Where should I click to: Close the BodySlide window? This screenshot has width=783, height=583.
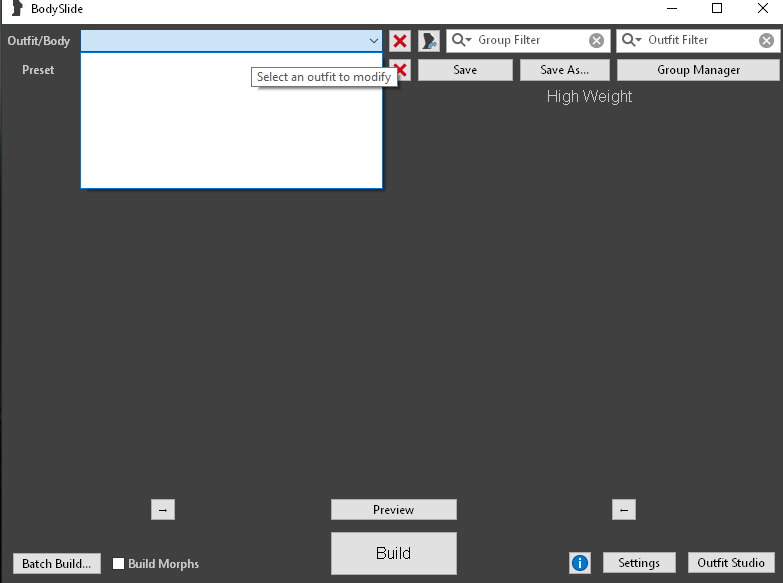coord(763,8)
